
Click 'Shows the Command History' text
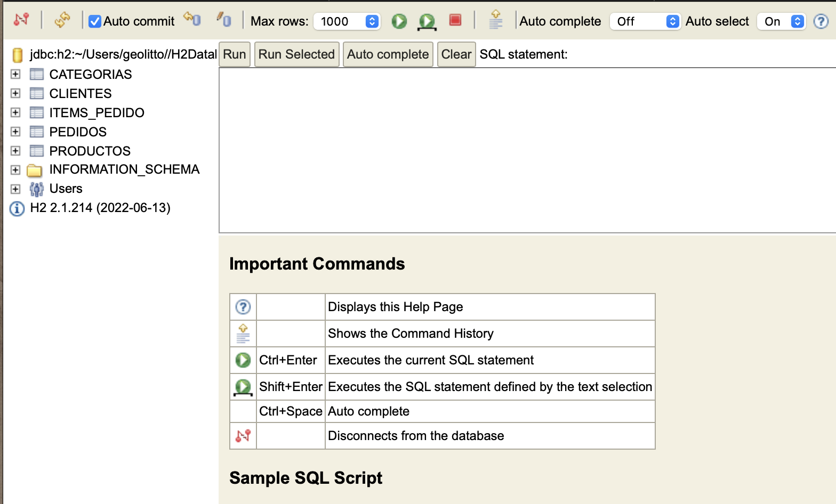(x=411, y=334)
